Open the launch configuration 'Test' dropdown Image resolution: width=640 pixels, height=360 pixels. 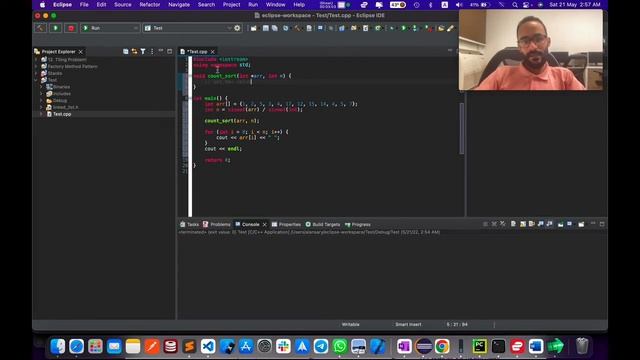point(187,28)
